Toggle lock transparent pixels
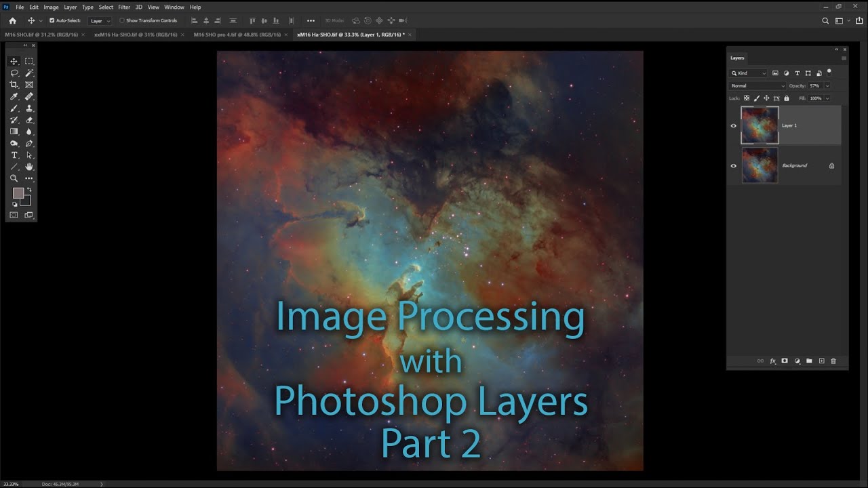 (747, 98)
